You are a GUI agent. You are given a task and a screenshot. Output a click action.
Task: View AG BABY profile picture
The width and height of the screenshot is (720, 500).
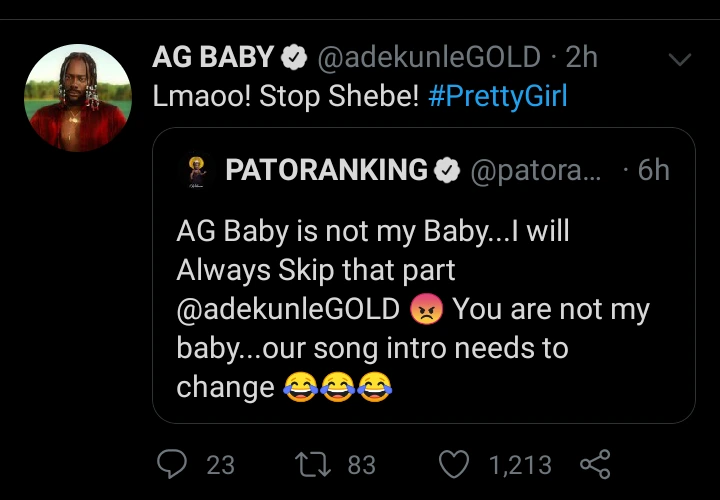point(75,98)
